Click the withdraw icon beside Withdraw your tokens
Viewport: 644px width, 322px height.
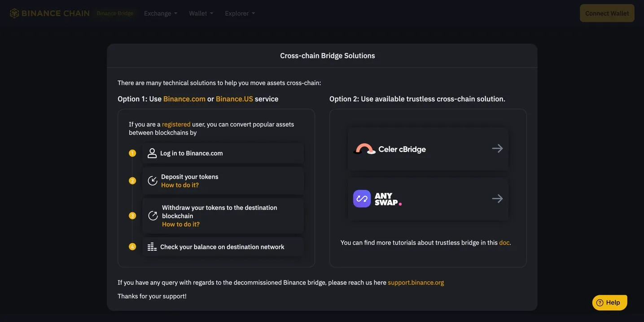point(153,216)
